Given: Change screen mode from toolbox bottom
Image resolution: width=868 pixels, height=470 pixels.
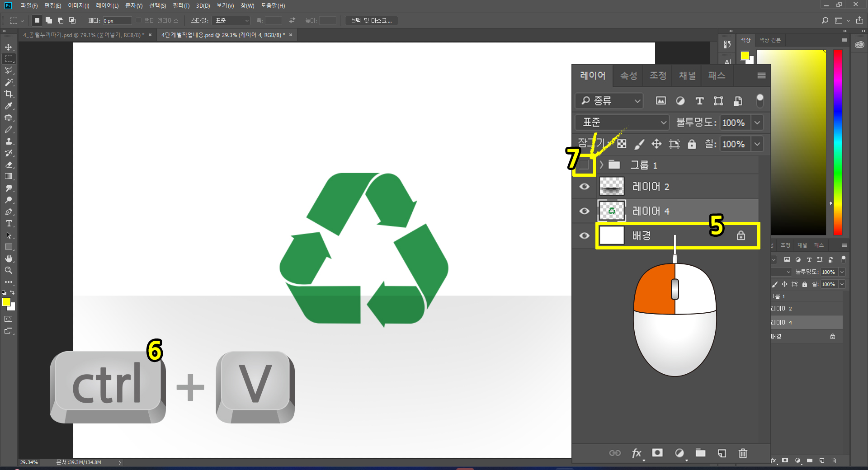Looking at the screenshot, I should (9, 331).
